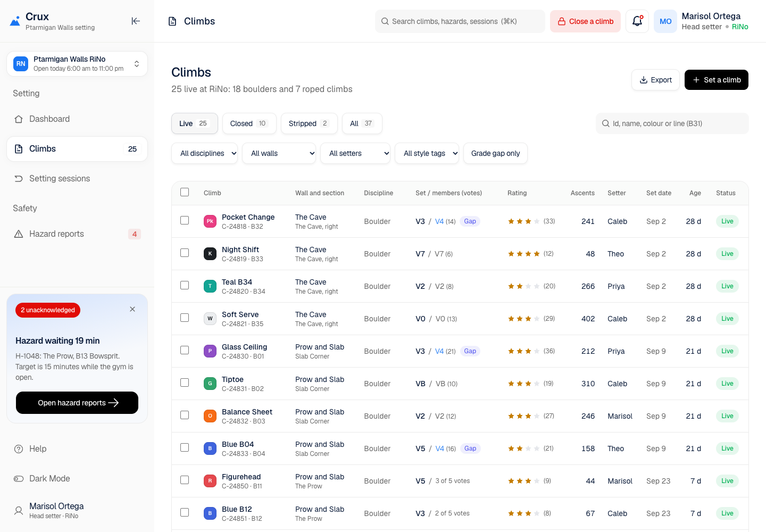Collapse the sidebar with the arrow icon
Viewport: 766px width, 532px height.
point(136,21)
